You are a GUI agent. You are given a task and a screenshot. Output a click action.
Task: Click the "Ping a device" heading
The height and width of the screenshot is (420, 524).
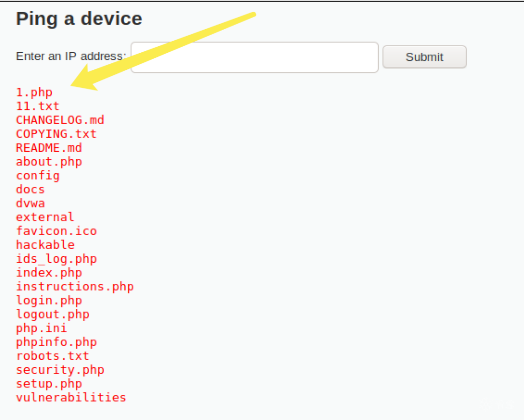(79, 19)
